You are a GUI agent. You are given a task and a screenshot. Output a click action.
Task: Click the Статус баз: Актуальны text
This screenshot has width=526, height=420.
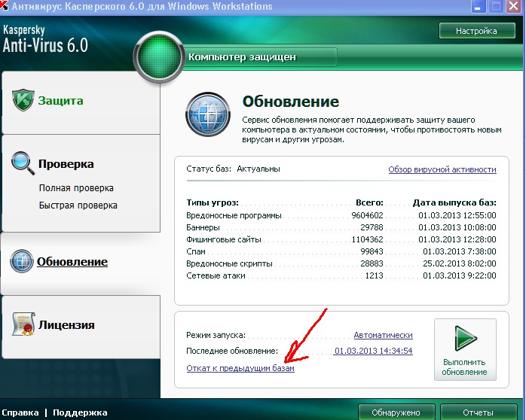coord(233,169)
